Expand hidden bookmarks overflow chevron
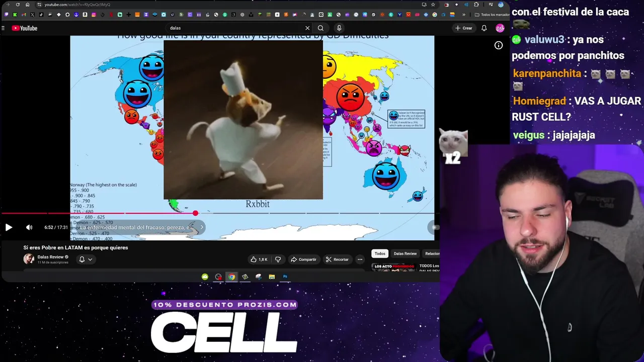644x362 pixels. click(464, 15)
